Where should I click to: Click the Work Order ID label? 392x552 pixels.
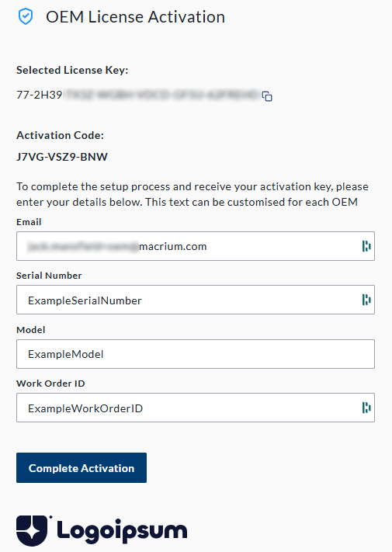(x=50, y=384)
